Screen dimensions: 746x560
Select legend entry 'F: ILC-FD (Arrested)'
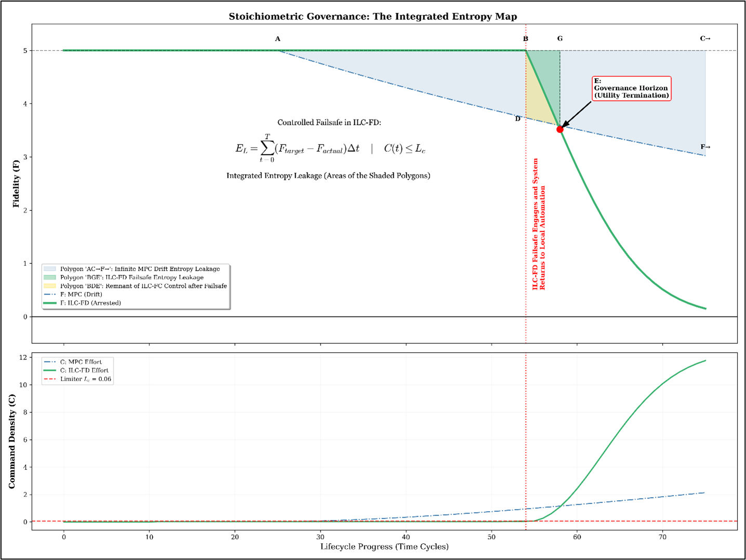click(90, 303)
